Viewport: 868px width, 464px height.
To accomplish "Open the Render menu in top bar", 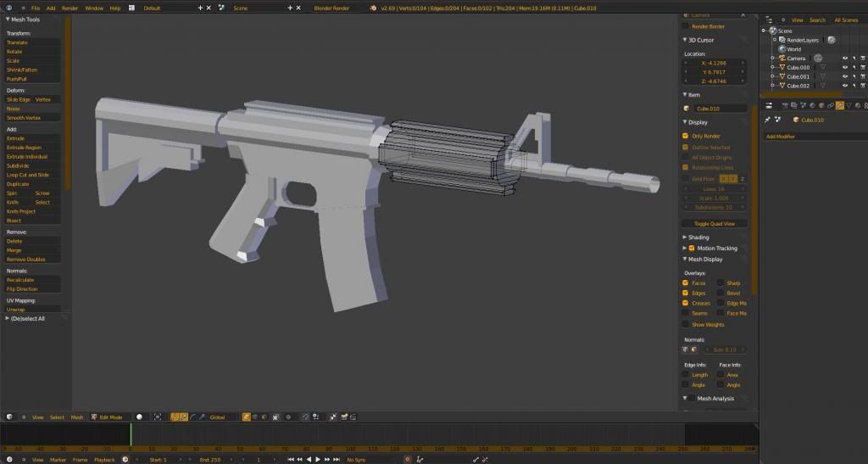I will click(x=70, y=8).
